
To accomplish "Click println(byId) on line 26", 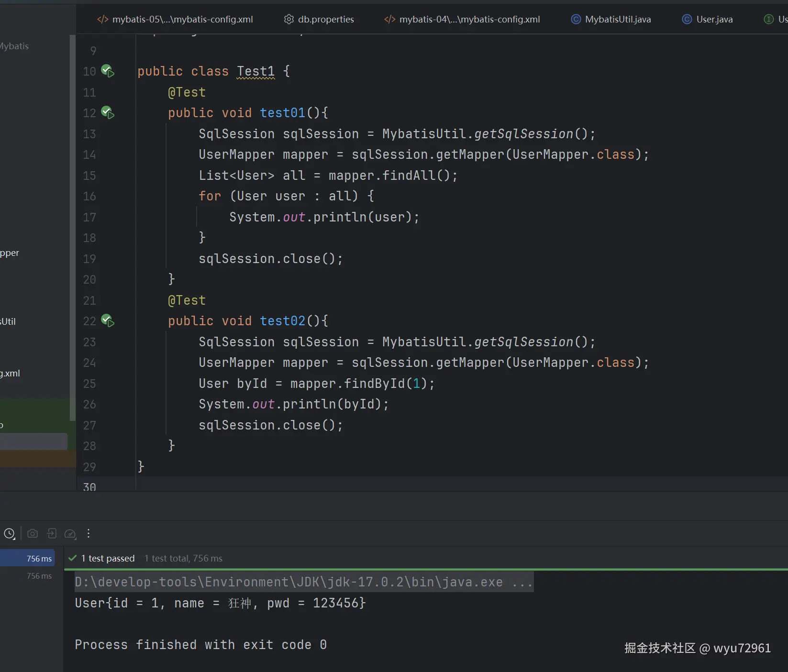I will click(x=333, y=404).
